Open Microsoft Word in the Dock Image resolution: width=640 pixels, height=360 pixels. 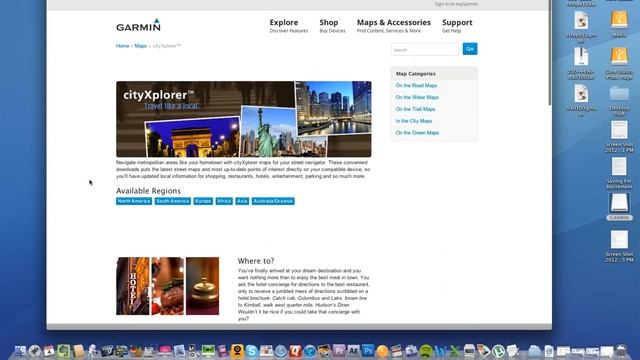(x=440, y=351)
